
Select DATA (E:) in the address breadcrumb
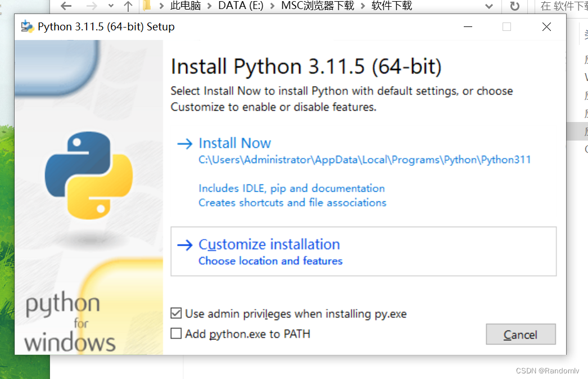pyautogui.click(x=241, y=6)
